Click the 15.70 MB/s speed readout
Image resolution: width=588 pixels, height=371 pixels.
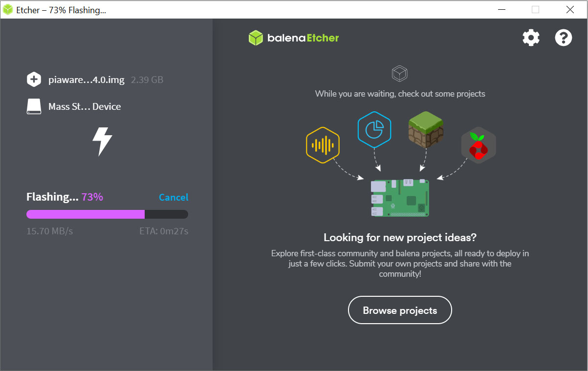50,231
